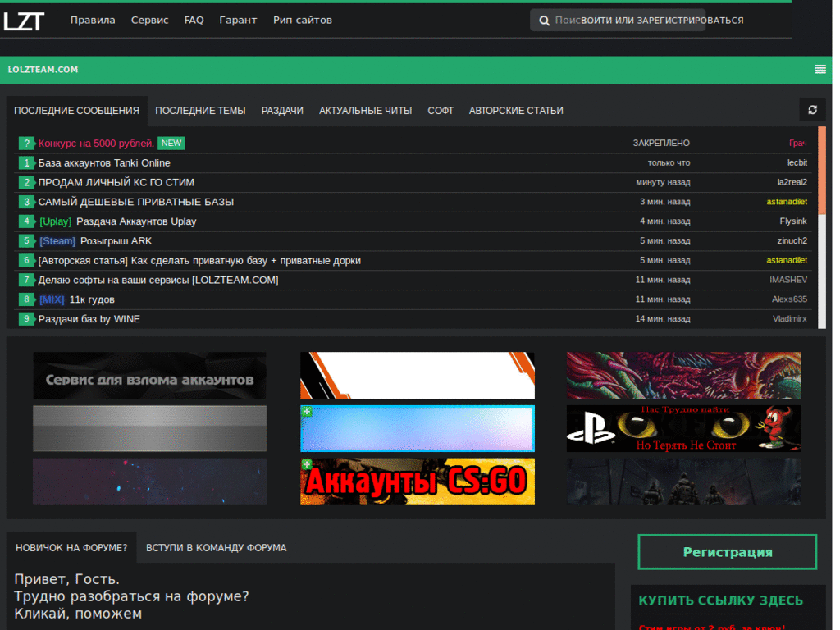Open Сервис menu item
This screenshot has height=630, width=840.
[150, 21]
